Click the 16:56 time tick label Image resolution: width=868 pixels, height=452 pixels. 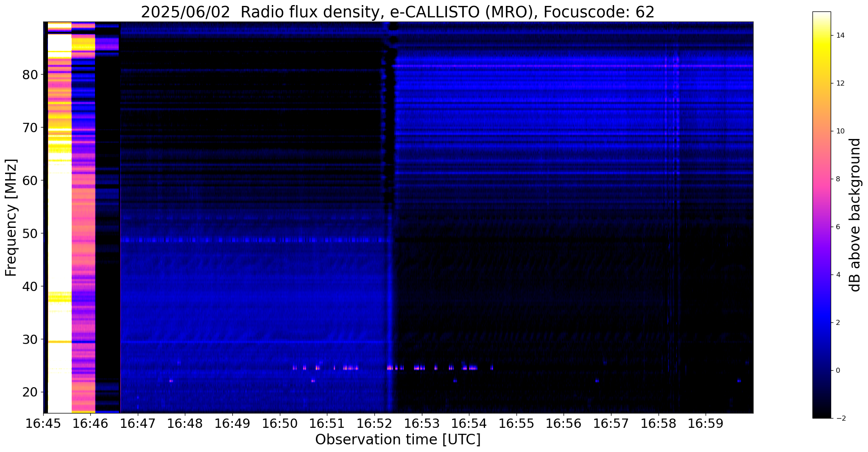click(564, 424)
